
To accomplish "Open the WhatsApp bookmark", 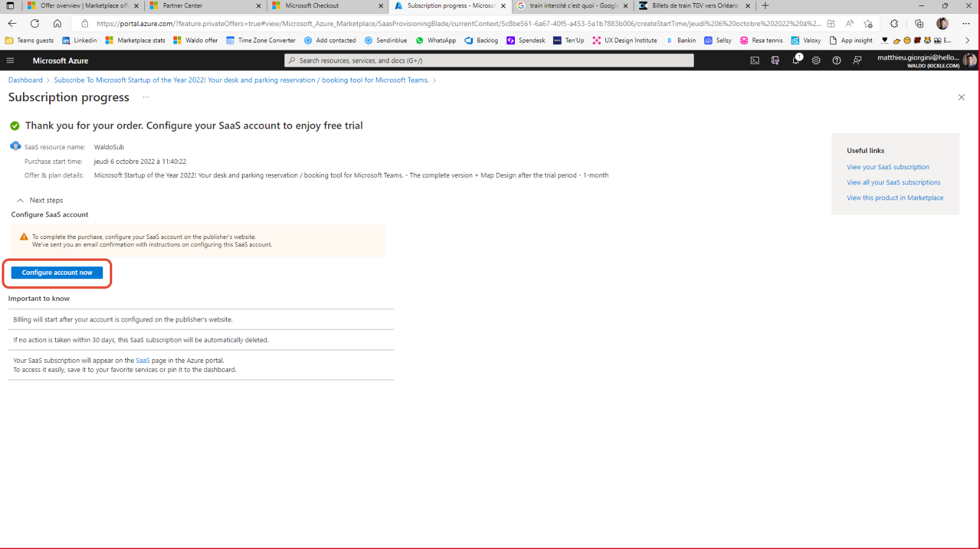I will pyautogui.click(x=435, y=41).
